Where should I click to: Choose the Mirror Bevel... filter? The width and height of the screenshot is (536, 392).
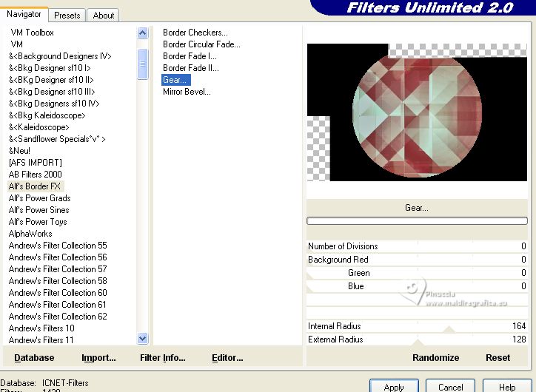pos(187,92)
